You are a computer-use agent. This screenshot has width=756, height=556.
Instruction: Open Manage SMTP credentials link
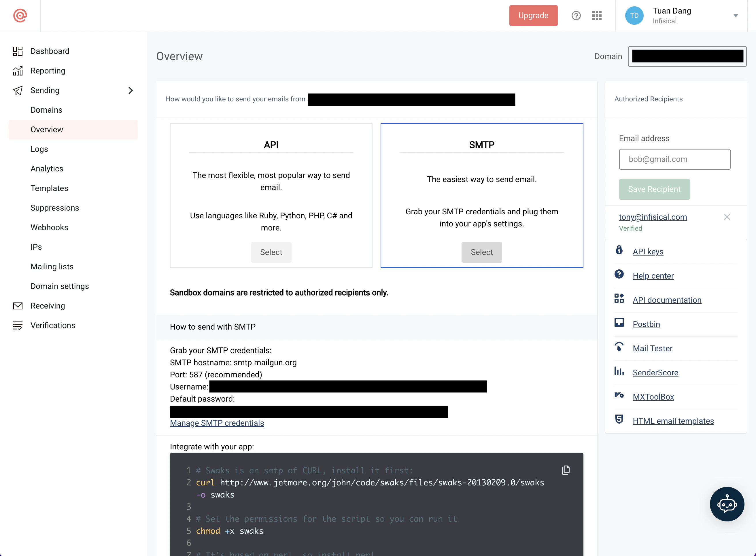click(x=217, y=423)
